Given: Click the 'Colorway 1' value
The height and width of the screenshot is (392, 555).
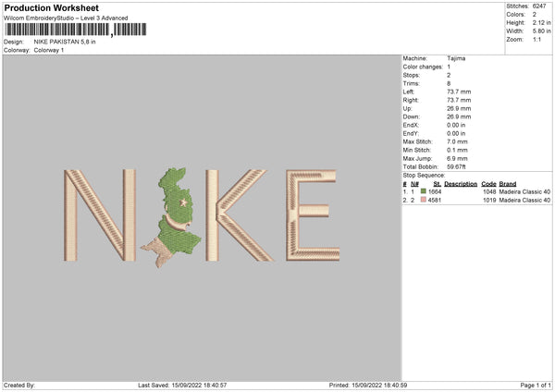Looking at the screenshot, I should pos(49,50).
